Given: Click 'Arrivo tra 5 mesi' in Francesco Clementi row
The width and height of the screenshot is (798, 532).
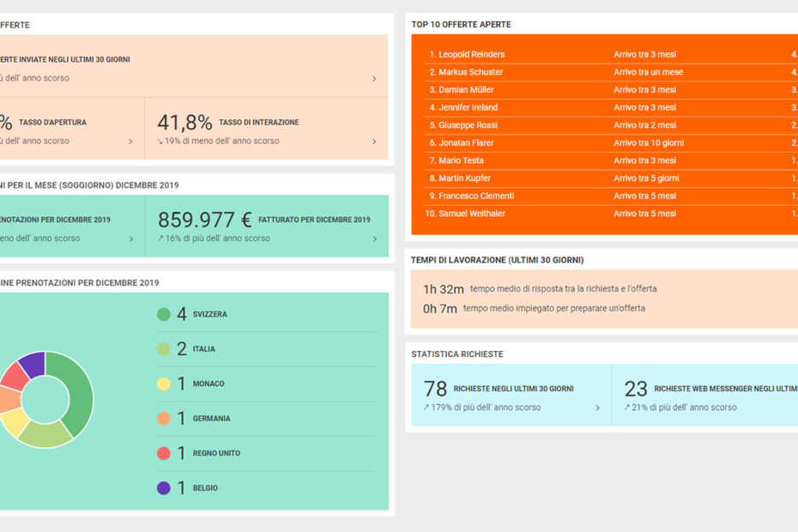Looking at the screenshot, I should [x=644, y=196].
